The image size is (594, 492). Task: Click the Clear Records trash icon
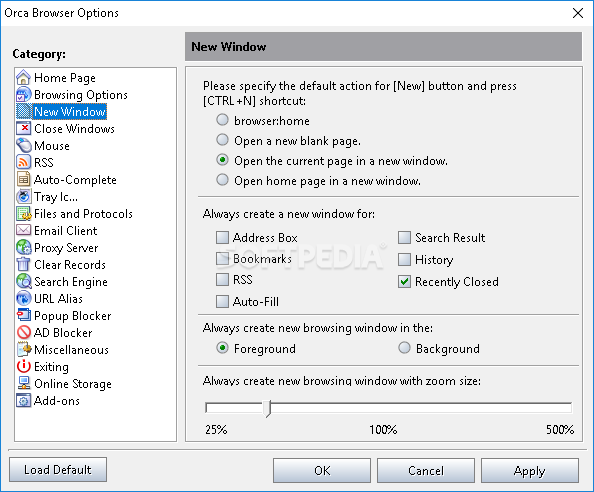point(23,264)
